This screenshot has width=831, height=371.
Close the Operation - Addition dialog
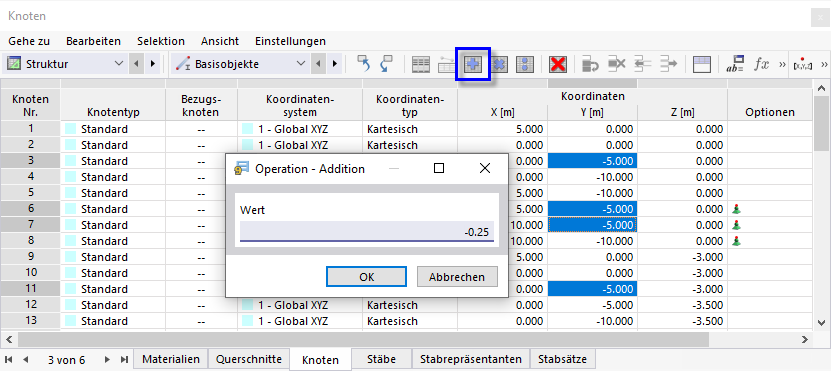click(484, 169)
